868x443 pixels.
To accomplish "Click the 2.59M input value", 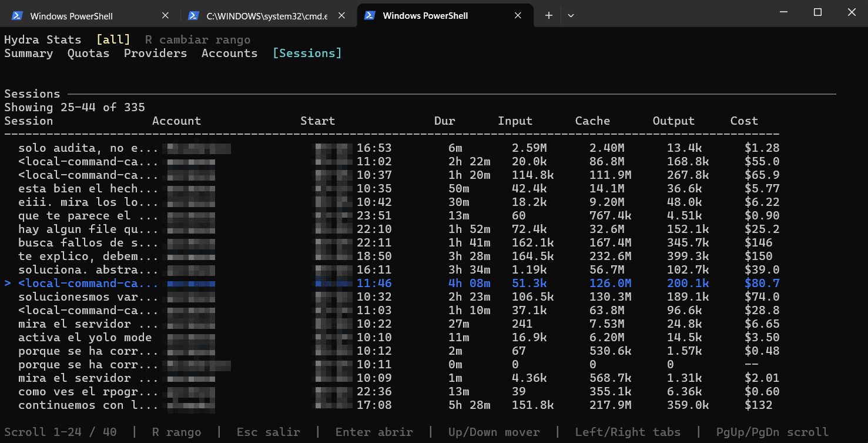I will 529,148.
